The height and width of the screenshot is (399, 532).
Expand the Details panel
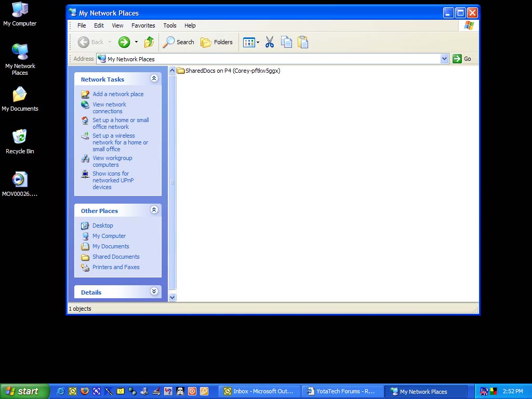(x=154, y=291)
